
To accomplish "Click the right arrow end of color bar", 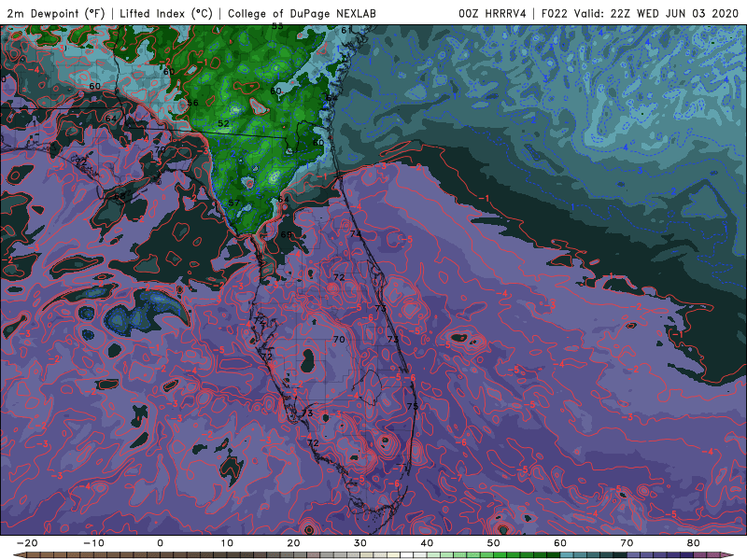I will coord(728,555).
